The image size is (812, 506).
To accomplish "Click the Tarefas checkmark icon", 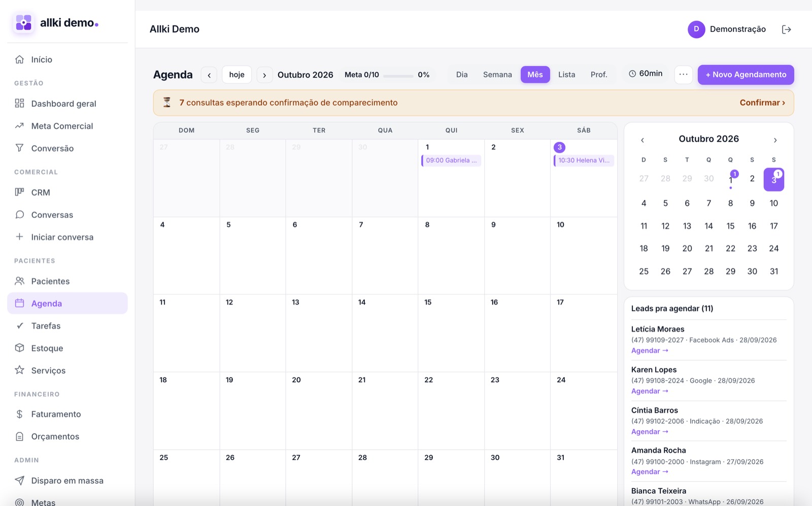I will 19,326.
